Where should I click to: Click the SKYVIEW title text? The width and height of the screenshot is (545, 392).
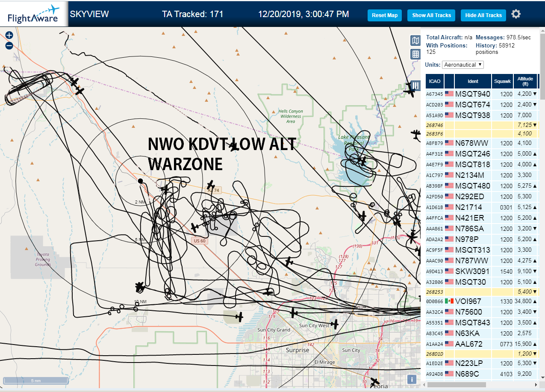[x=89, y=14]
